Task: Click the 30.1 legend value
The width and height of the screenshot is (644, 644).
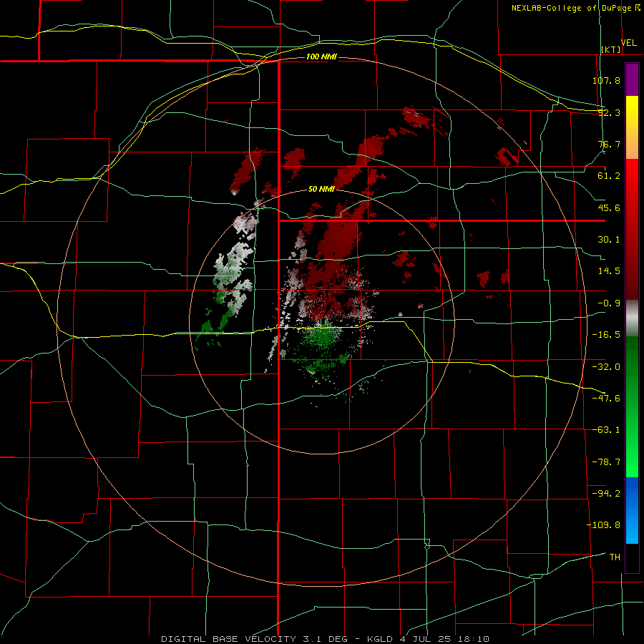Action: (609, 240)
